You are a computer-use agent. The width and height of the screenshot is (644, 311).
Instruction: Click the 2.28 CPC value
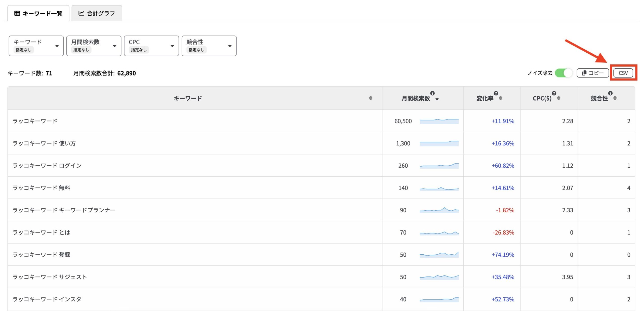(x=568, y=121)
